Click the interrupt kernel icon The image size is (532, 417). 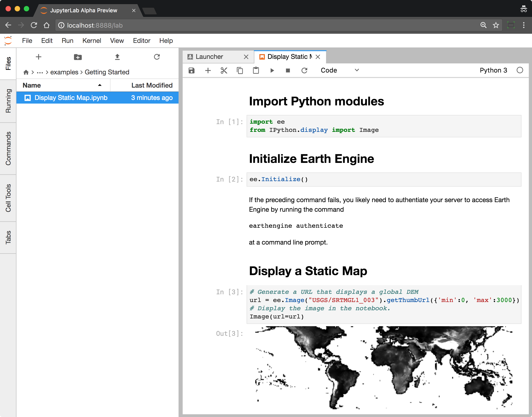[288, 70]
